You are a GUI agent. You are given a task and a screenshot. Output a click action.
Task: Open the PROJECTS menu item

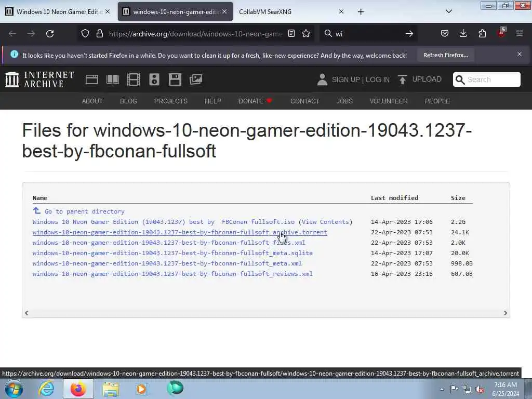(x=170, y=101)
